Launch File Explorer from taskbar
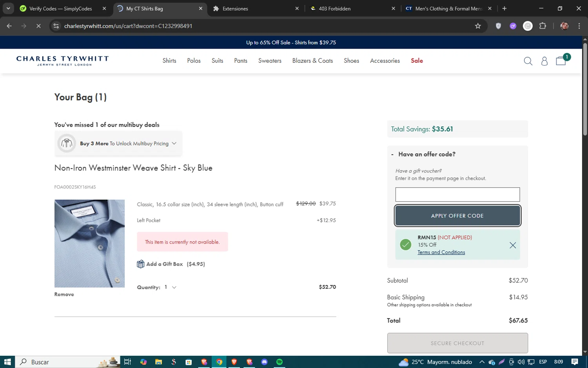This screenshot has width=588, height=368. pos(158,362)
